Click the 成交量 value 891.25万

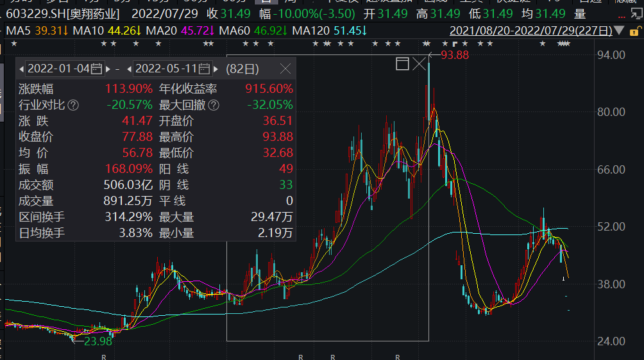128,200
